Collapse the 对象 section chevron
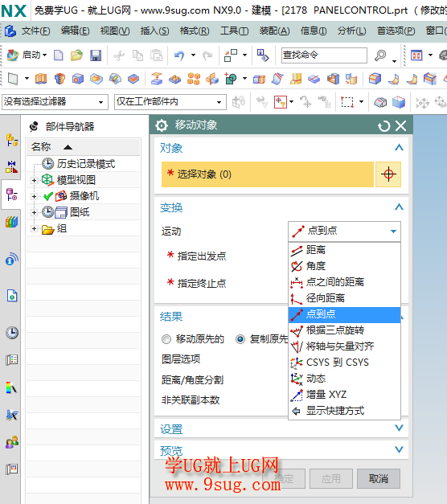447x504 pixels. (x=399, y=148)
